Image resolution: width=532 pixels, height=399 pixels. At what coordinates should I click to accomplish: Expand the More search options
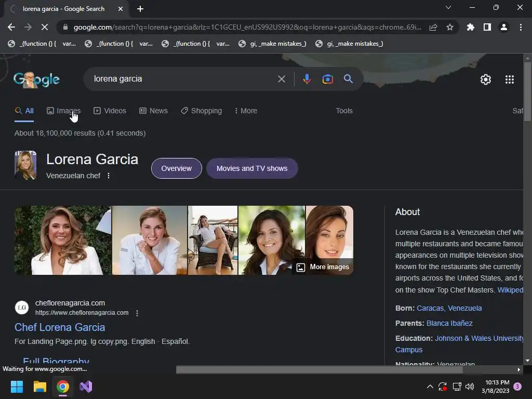pos(246,111)
